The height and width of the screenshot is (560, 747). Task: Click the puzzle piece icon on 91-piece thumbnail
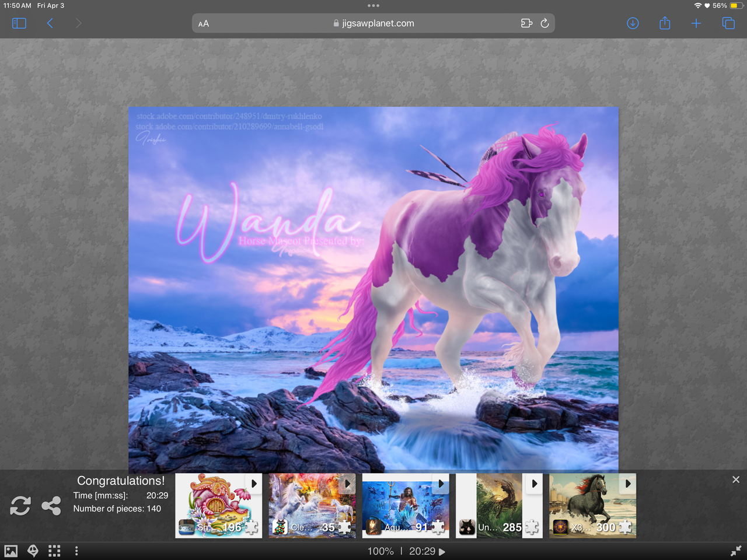[438, 527]
